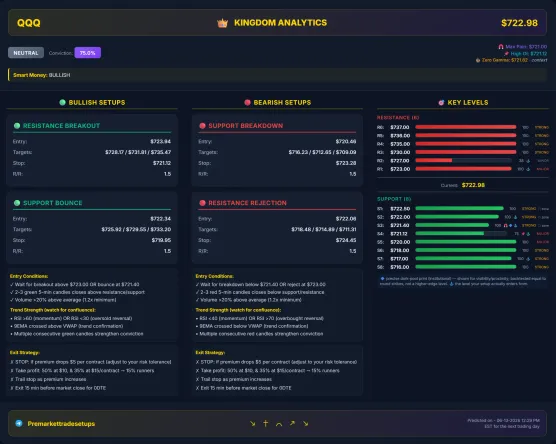Image resolution: width=556 pixels, height=444 pixels.
Task: Click the Telegram icon next to Premarkettradesetups
Action: (19, 423)
